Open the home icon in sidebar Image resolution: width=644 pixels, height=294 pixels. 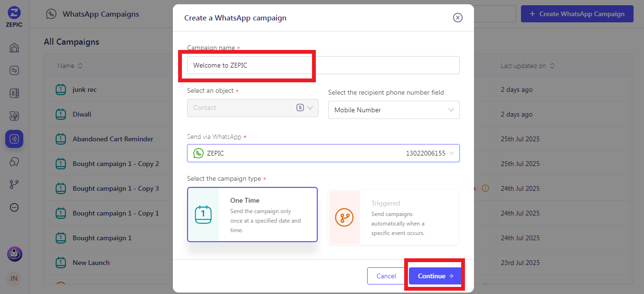click(14, 48)
